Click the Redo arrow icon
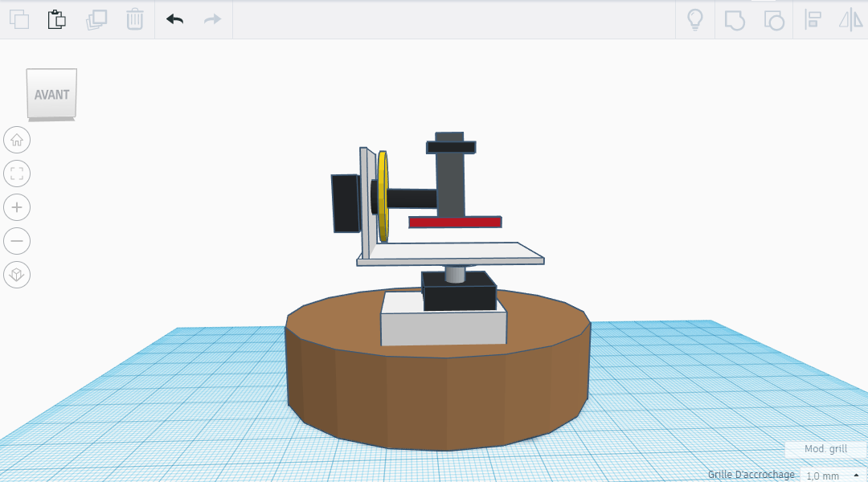Image resolution: width=868 pixels, height=482 pixels. pos(212,19)
